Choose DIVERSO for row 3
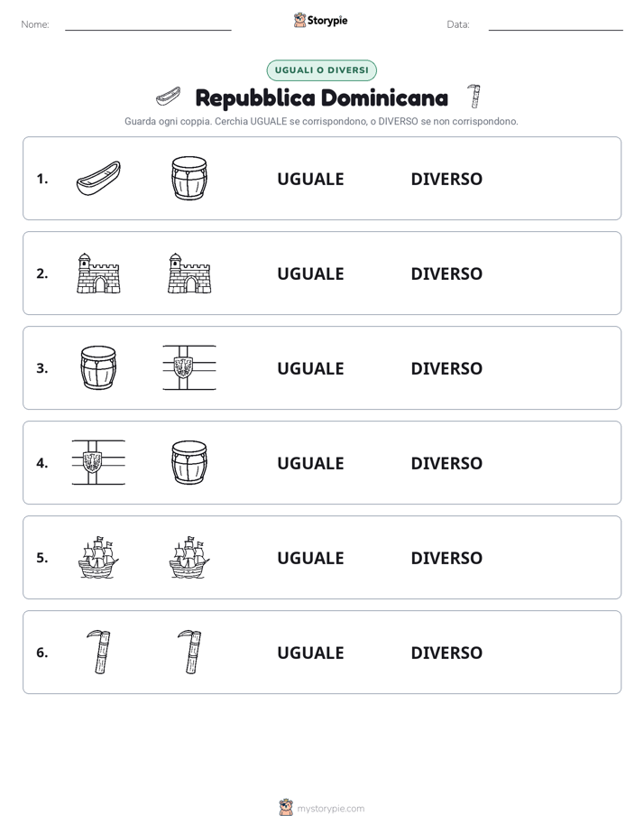Image resolution: width=644 pixels, height=834 pixels. tap(446, 368)
